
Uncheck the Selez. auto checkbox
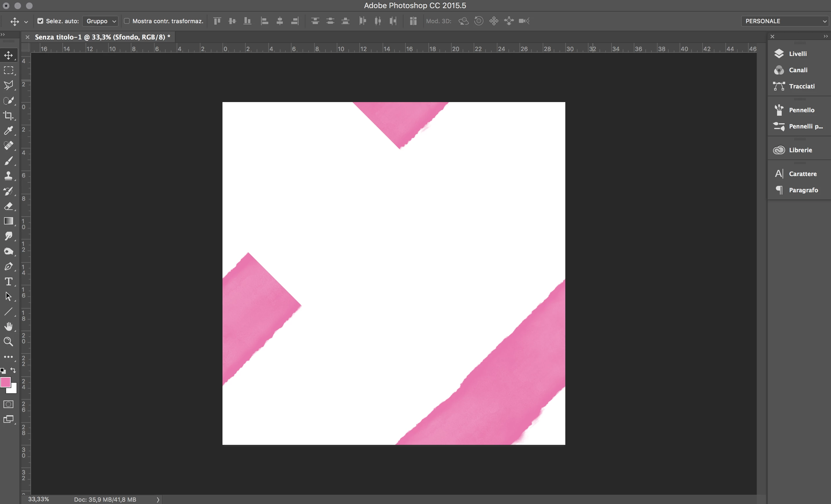point(41,21)
